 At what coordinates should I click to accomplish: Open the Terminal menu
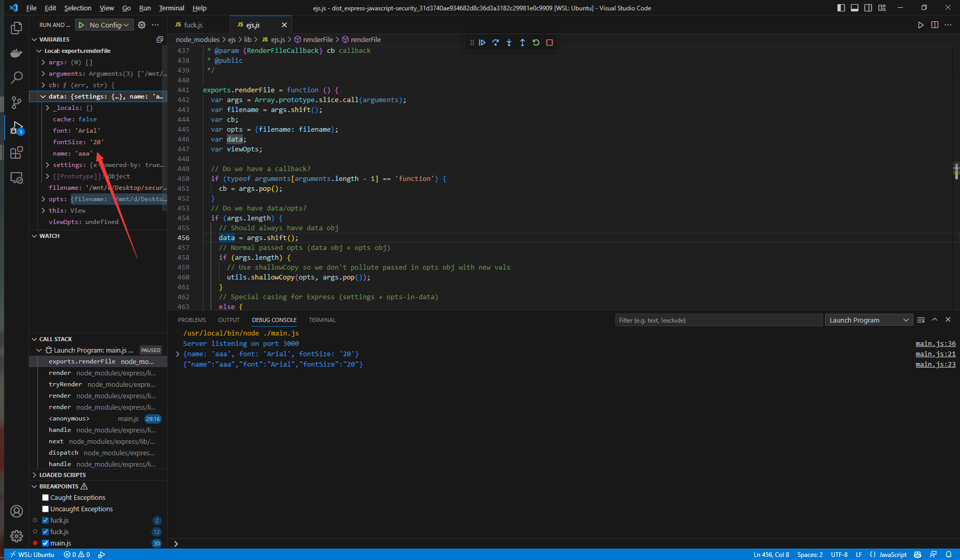(171, 8)
